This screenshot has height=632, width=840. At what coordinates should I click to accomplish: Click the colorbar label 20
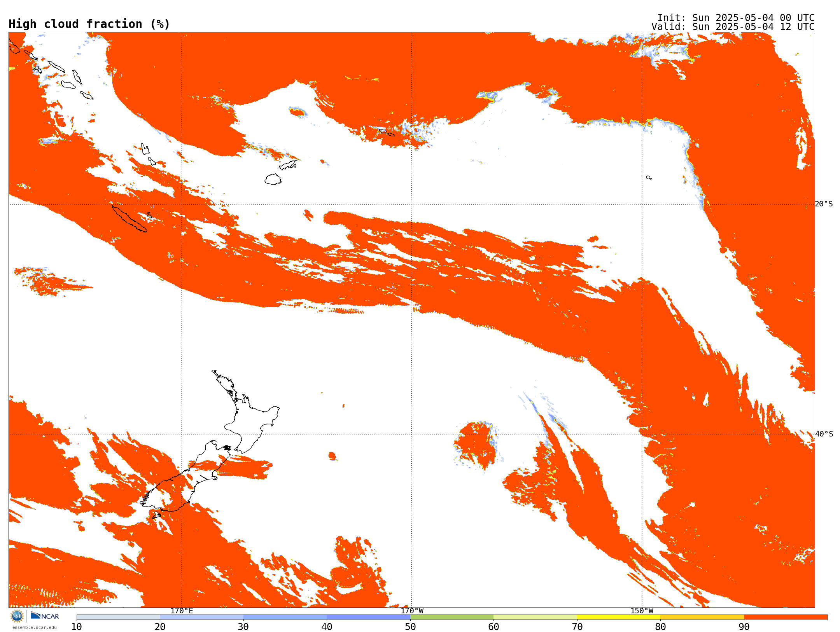[160, 627]
